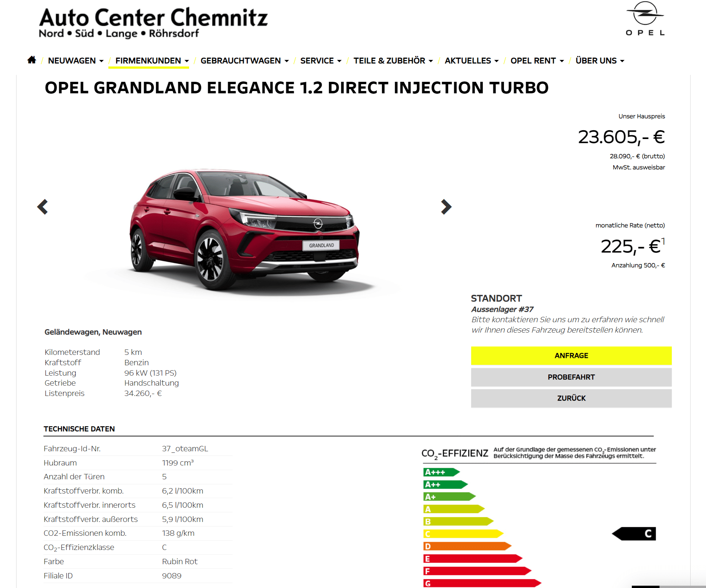Expand the OPEL RENT menu
Screen dimensions: 706x588
click(537, 61)
